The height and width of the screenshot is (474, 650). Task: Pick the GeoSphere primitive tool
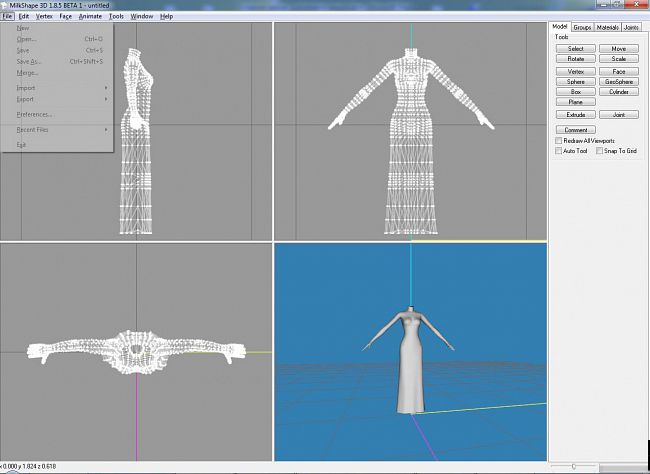click(x=619, y=81)
